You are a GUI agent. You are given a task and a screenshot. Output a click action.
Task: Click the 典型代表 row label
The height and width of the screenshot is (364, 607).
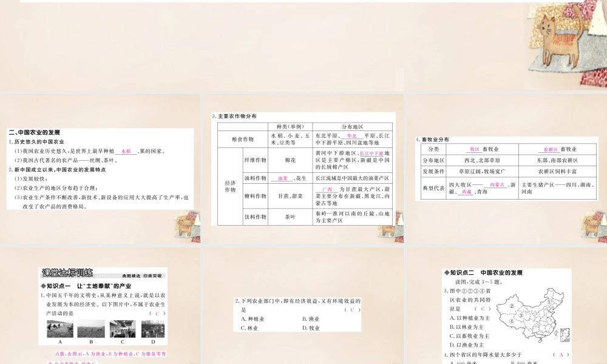click(433, 188)
